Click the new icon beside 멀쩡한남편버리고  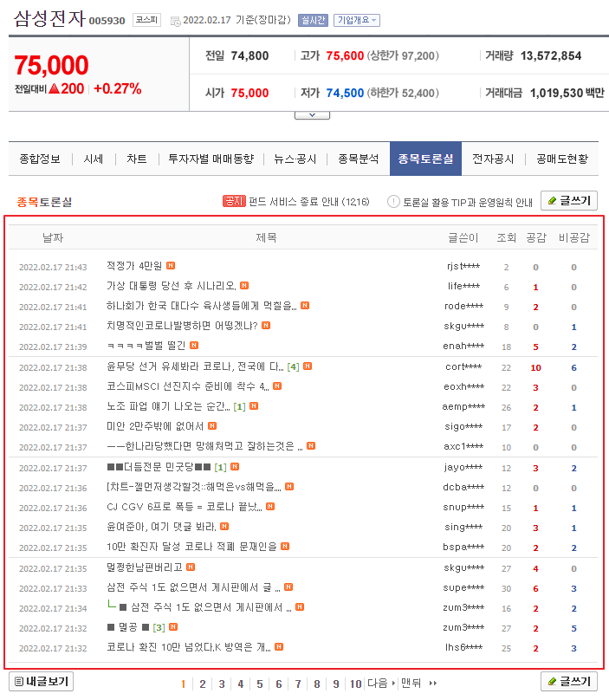coord(191,567)
